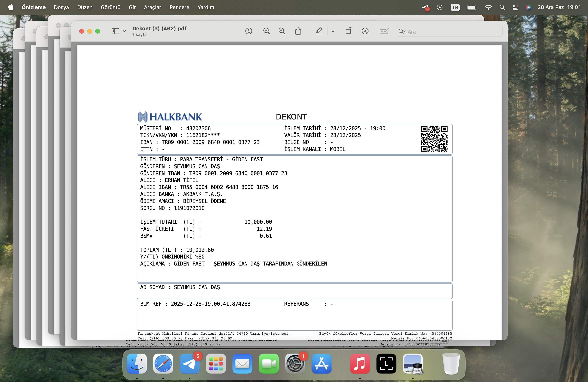Open App Store from the Dock
The image size is (588, 382).
tap(321, 363)
